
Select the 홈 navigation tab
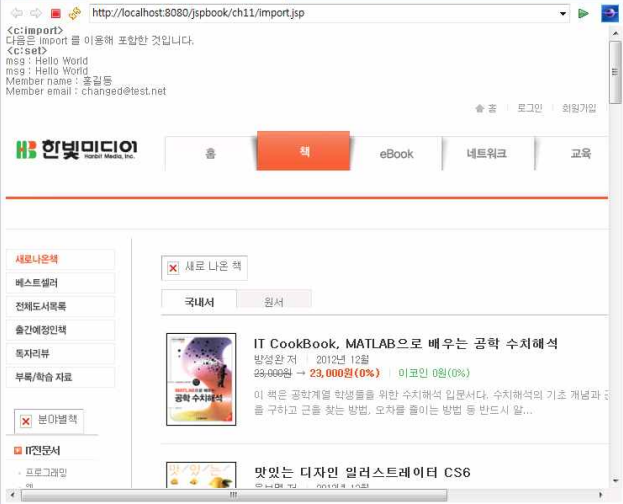pyautogui.click(x=211, y=153)
